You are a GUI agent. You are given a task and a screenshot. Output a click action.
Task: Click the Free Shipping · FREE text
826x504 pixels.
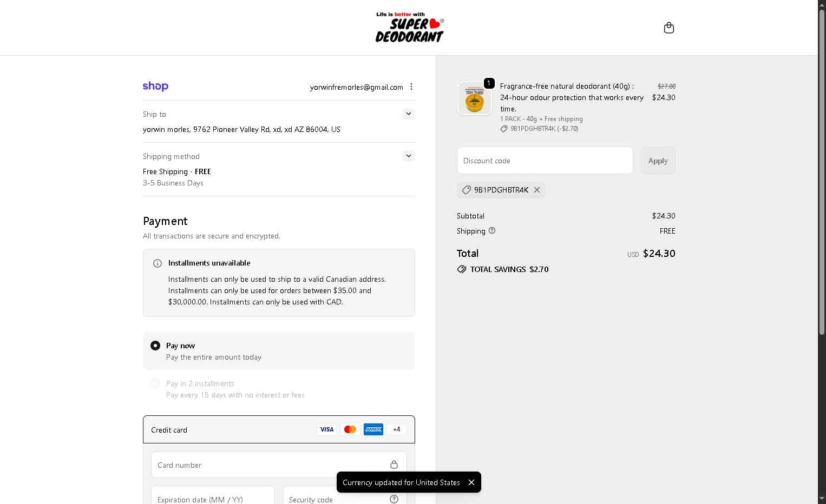click(177, 171)
